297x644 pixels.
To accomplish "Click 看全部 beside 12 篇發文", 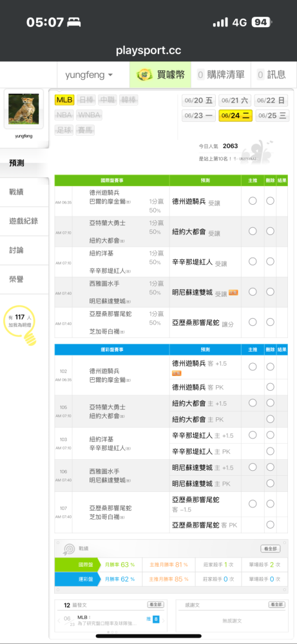I will [156, 605].
